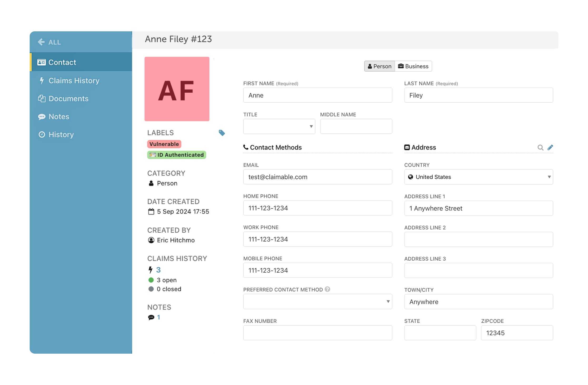Click the Documents pages icon
588x385 pixels.
click(42, 98)
